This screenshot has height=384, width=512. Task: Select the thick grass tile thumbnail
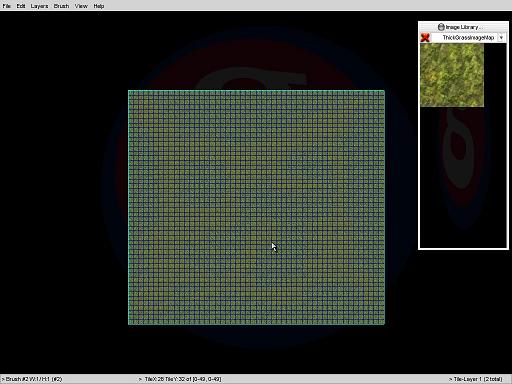(452, 75)
